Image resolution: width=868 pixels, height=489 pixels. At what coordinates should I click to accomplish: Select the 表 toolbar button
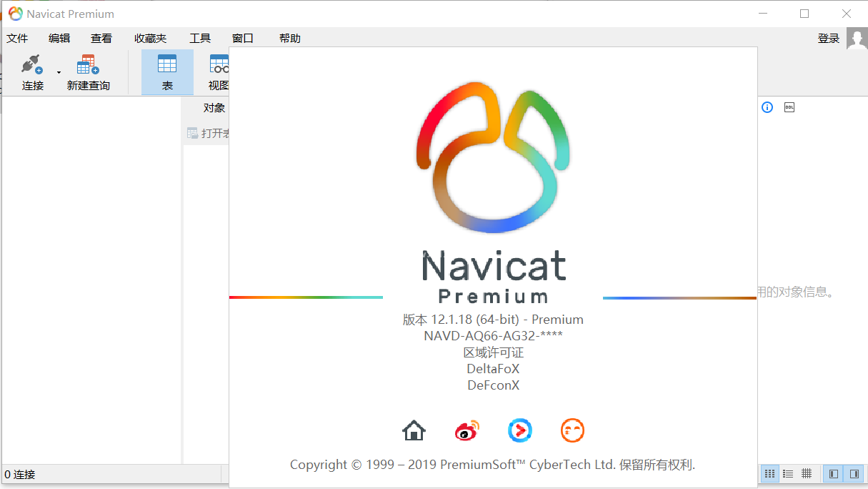click(167, 72)
